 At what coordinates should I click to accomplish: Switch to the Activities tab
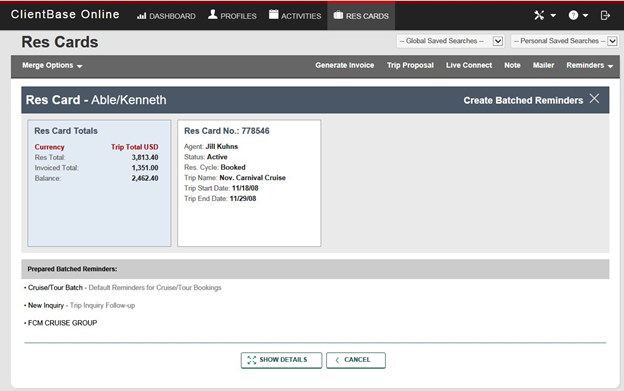[x=295, y=16]
